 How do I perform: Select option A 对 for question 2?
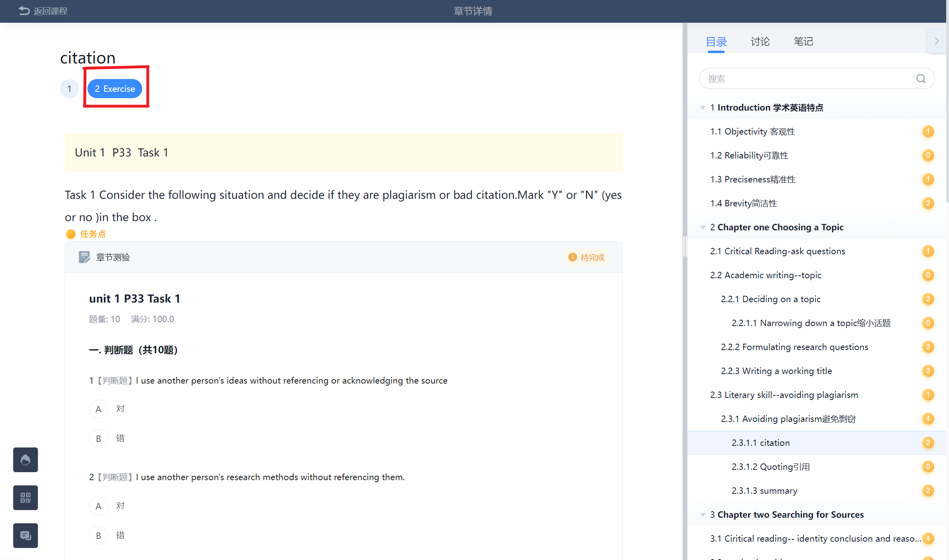pyautogui.click(x=98, y=506)
